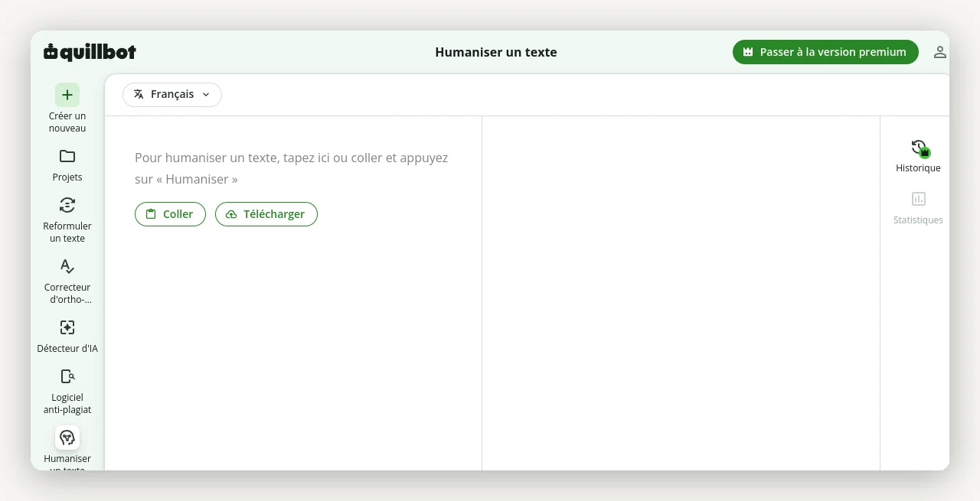Click the empty output panel on the right
This screenshot has height=501, width=980.
(681, 293)
